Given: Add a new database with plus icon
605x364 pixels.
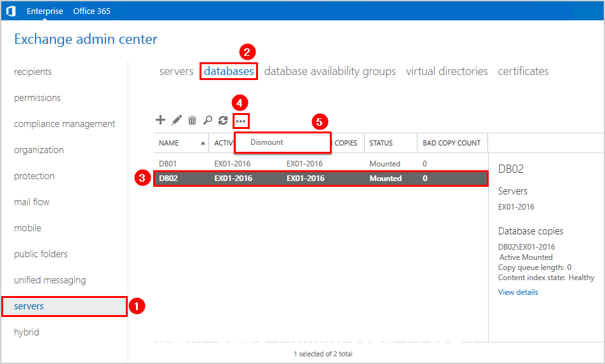Looking at the screenshot, I should (160, 120).
